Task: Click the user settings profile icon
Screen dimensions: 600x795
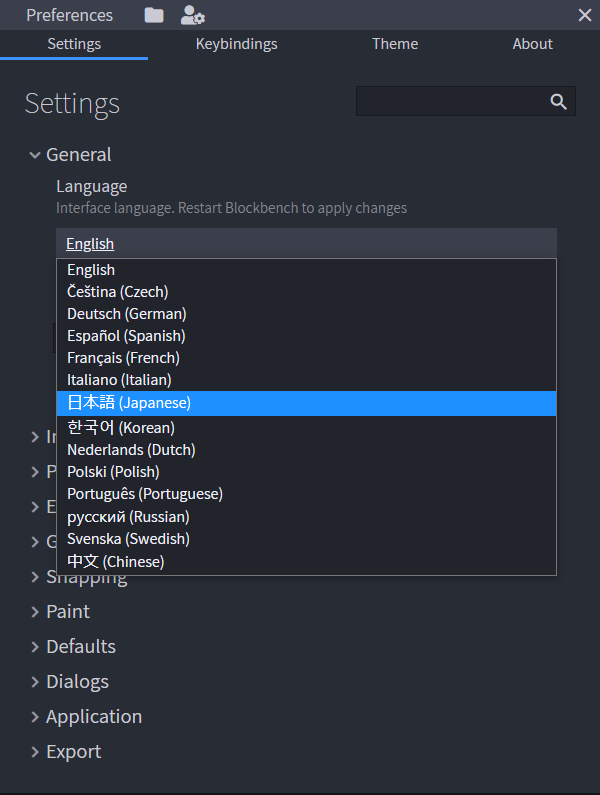Action: point(192,15)
